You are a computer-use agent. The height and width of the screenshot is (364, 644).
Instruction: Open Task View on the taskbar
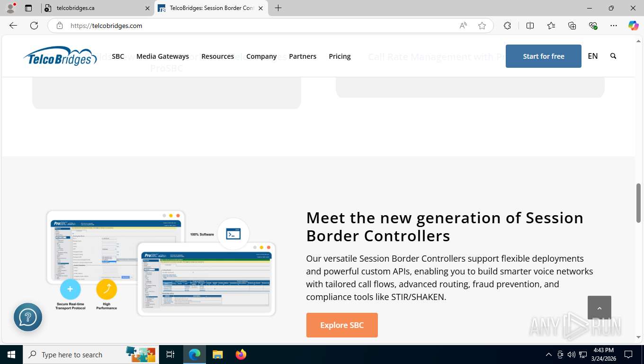coord(170,355)
